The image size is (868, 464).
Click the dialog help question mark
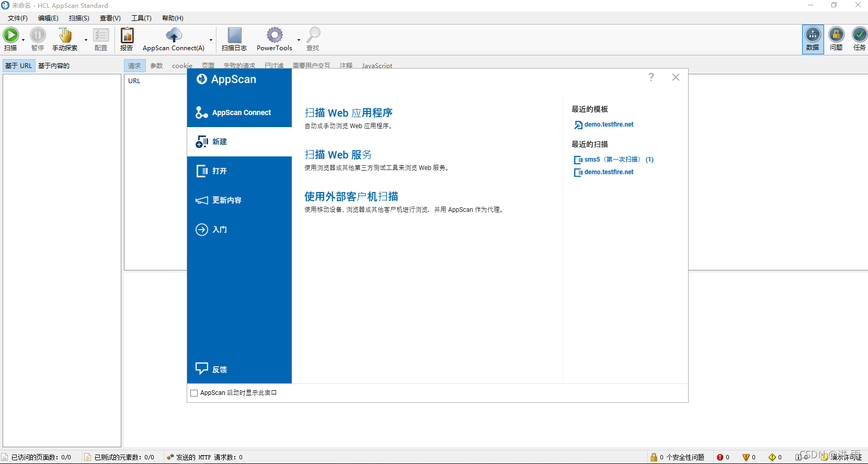point(651,77)
